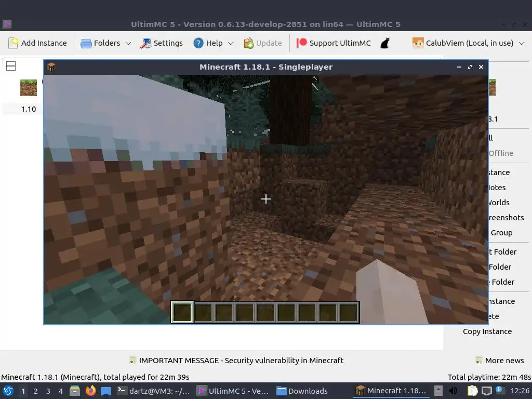Image resolution: width=532 pixels, height=399 pixels.
Task: Click the tray eject icon
Action: [438, 391]
